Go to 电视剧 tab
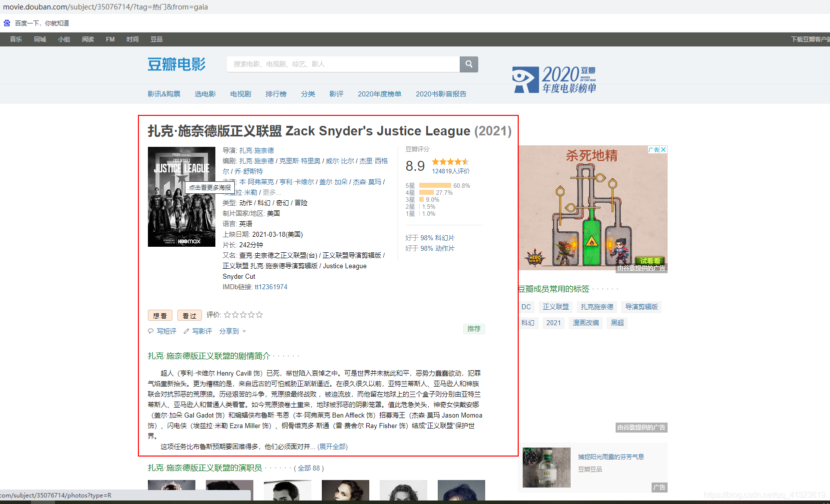 point(241,94)
